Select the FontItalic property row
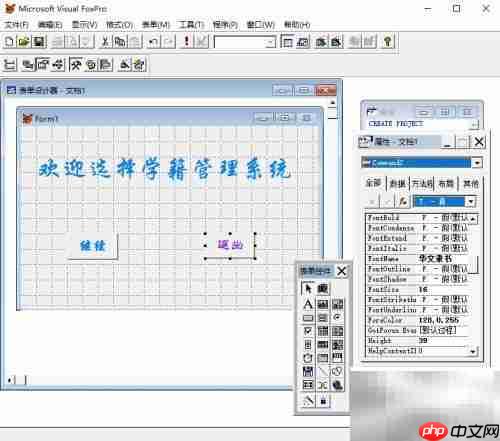This screenshot has height=441, width=500. pyautogui.click(x=418, y=249)
